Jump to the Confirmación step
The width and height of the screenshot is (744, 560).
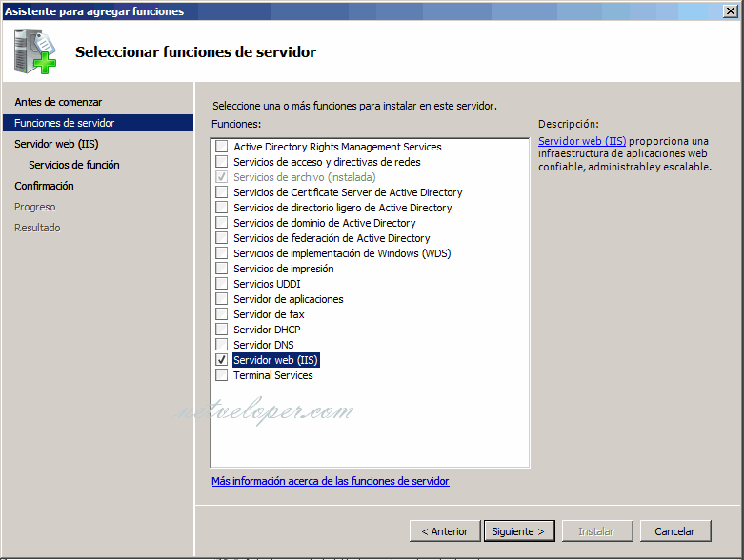coord(44,186)
